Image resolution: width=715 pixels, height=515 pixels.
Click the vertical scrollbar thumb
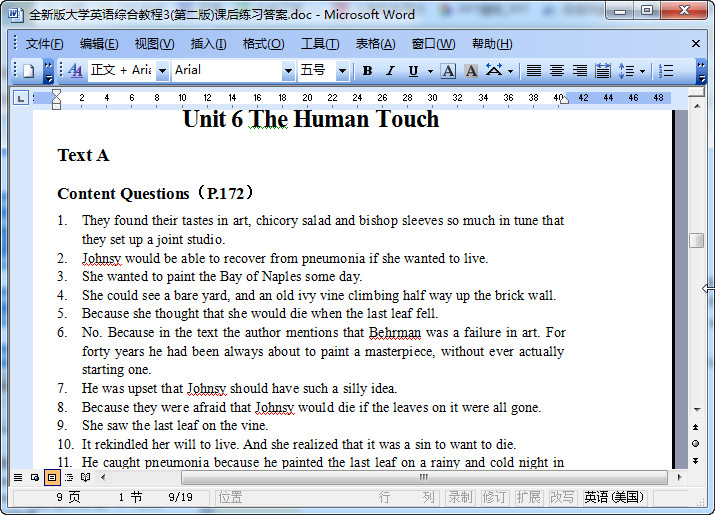[x=696, y=240]
